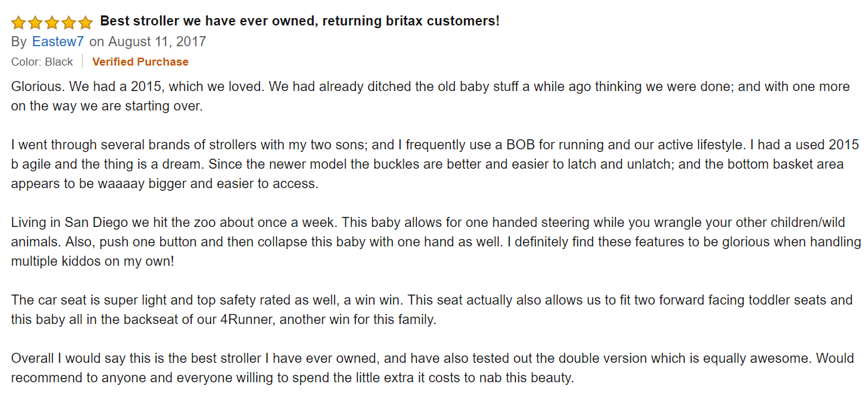
Task: Click the first gold rating star
Action: coord(18,23)
